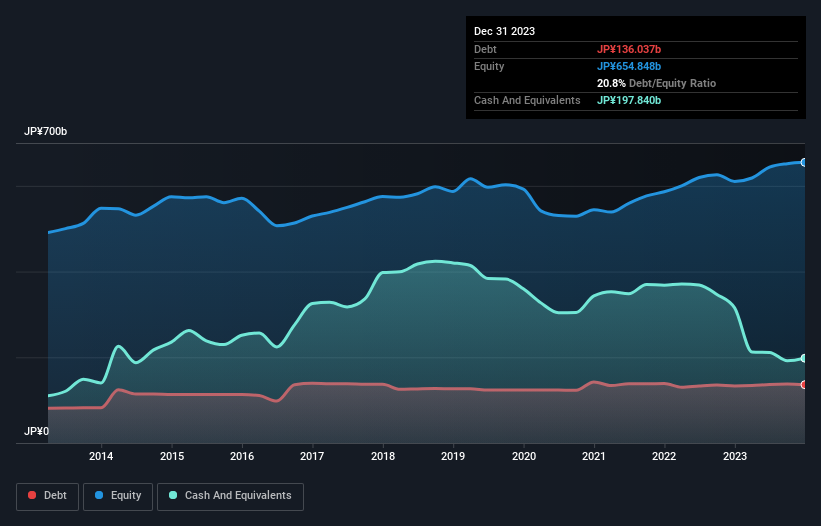The width and height of the screenshot is (821, 526).
Task: Click the JP¥0 y-axis label
Action: (x=36, y=432)
